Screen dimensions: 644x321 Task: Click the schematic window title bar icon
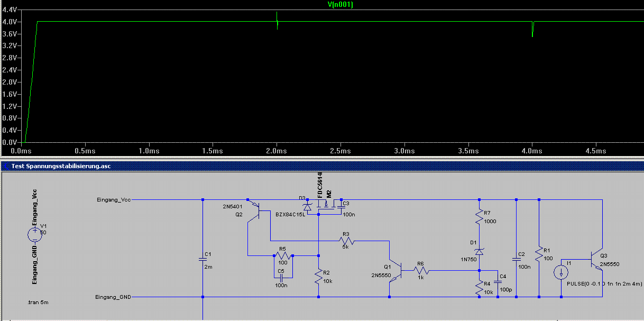[x=6, y=166]
